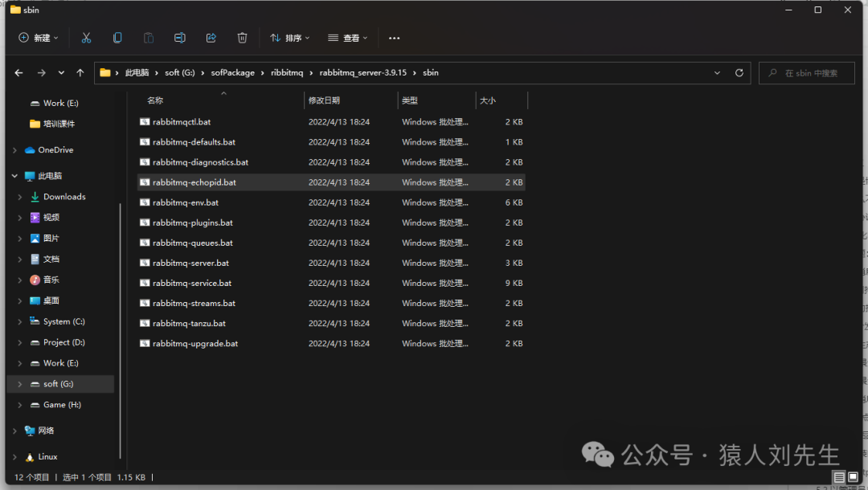
Task: Expand the soft (G:) tree node
Action: click(20, 384)
